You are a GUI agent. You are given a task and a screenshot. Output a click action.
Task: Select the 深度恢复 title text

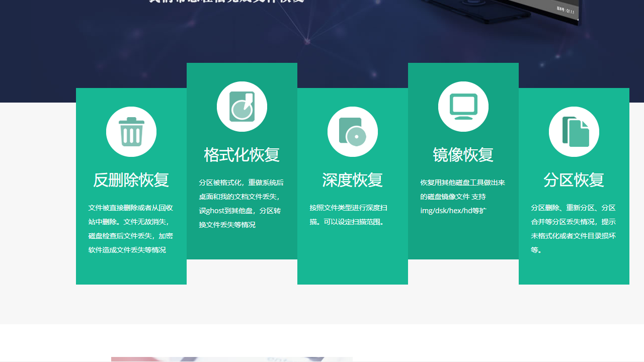[353, 180]
